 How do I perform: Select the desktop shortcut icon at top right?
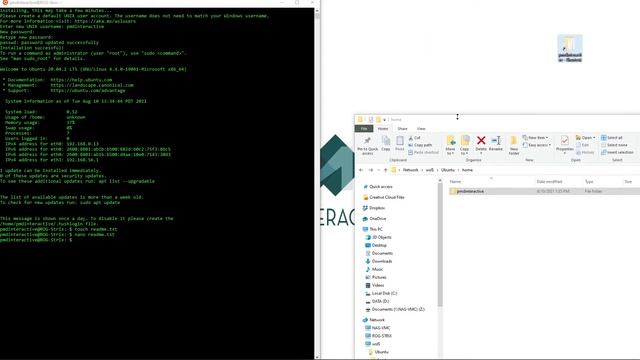pos(570,49)
